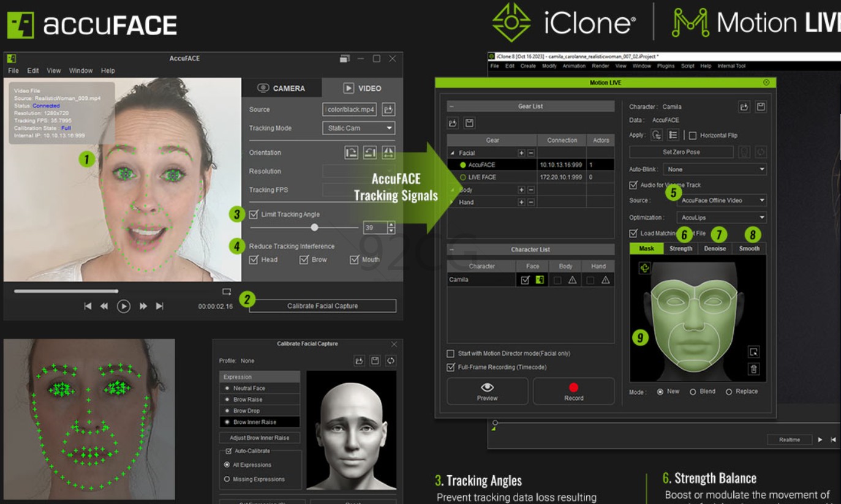Click the fast forward playback button

[x=143, y=306]
